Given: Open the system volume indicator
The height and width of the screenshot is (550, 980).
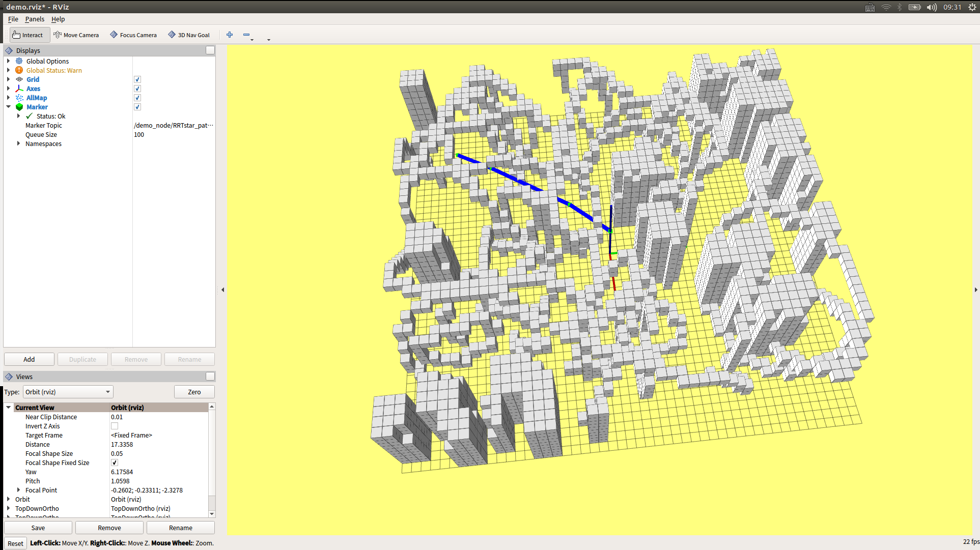Looking at the screenshot, I should (x=932, y=7).
